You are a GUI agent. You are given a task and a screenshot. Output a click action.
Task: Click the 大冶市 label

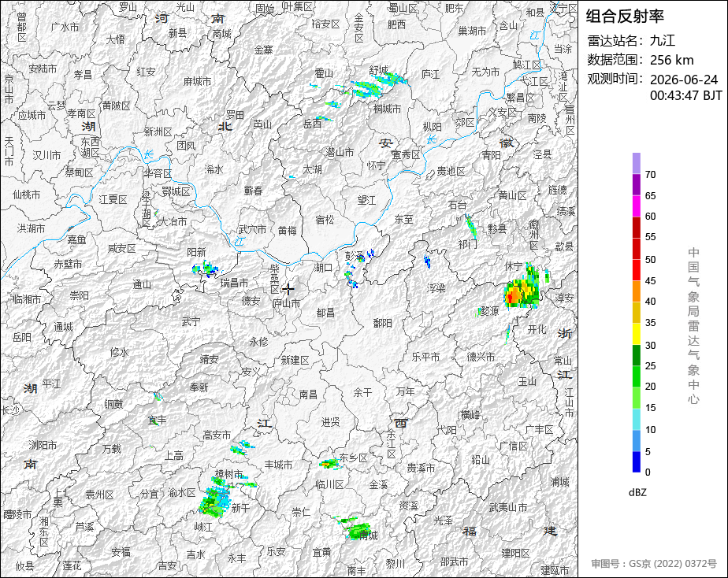(173, 222)
